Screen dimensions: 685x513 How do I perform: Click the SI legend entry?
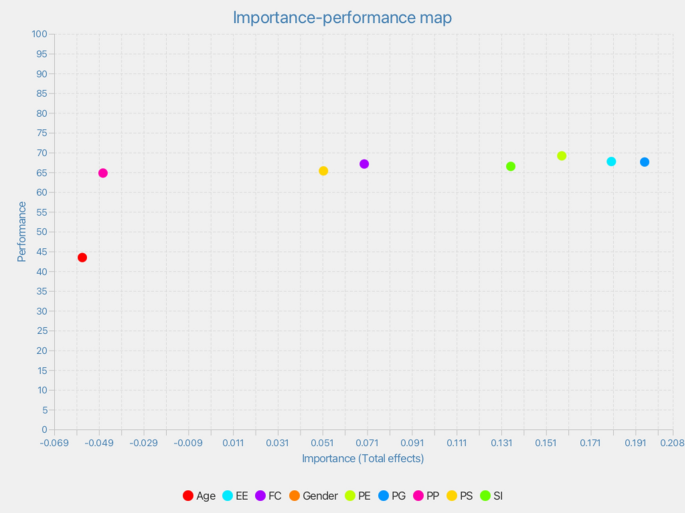tap(491, 496)
